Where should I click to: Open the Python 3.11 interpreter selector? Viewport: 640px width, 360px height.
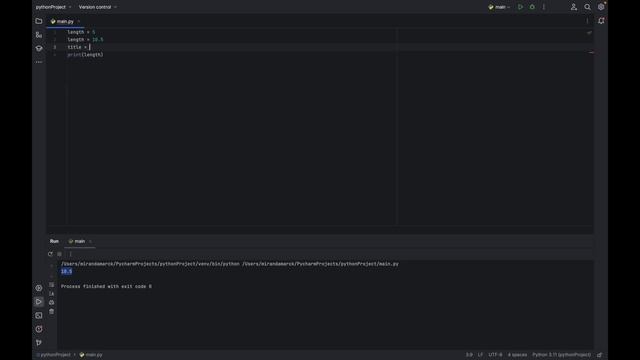click(x=562, y=355)
